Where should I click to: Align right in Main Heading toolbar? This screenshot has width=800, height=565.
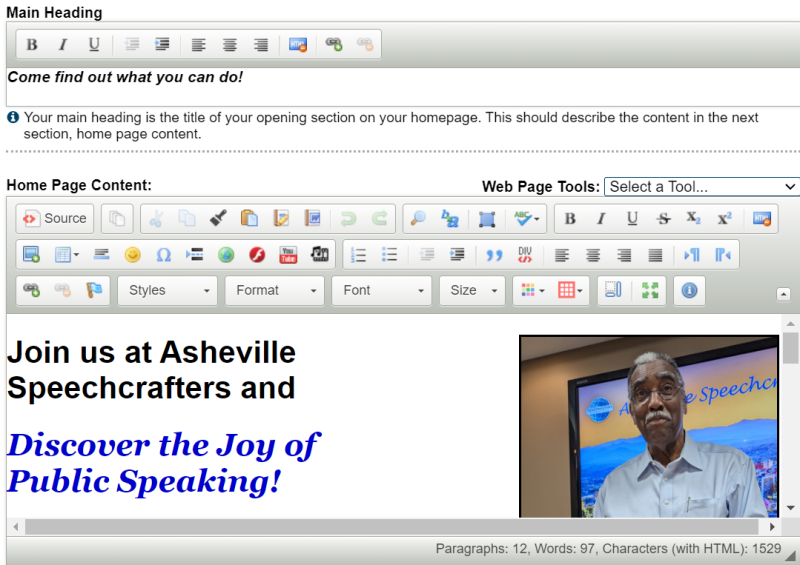coord(261,45)
